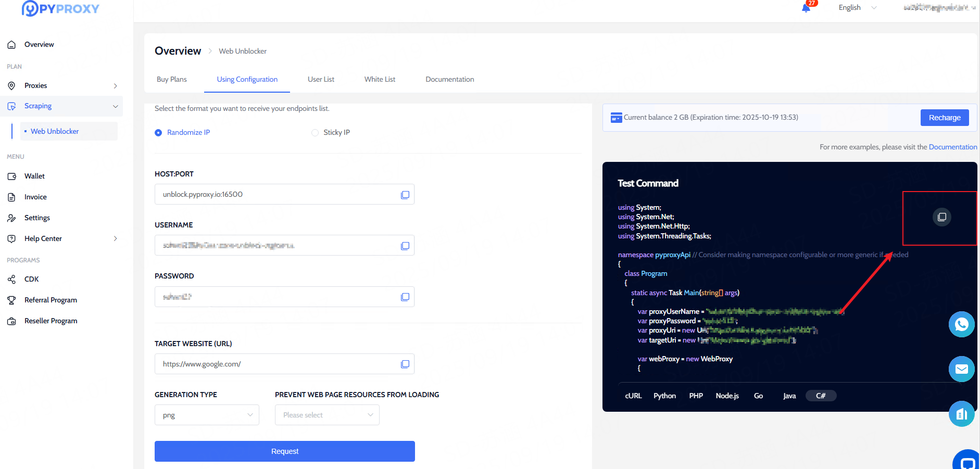Click the PASSWORD input field

[x=284, y=297]
